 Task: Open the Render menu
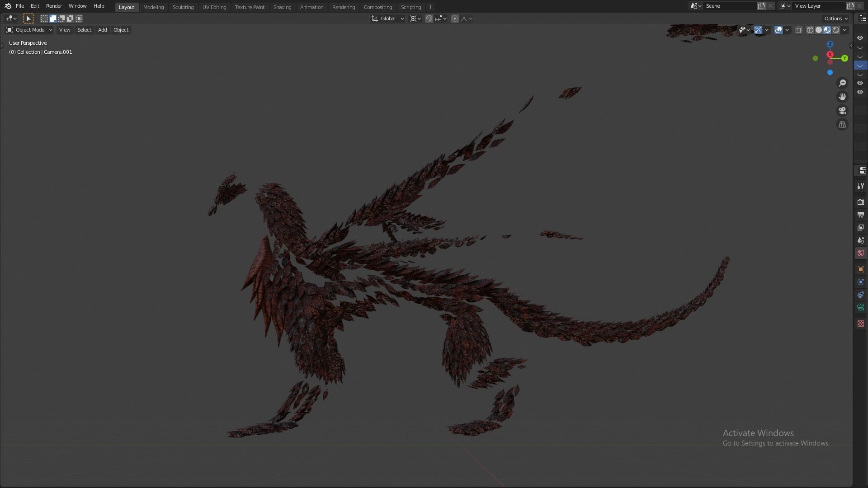point(54,6)
